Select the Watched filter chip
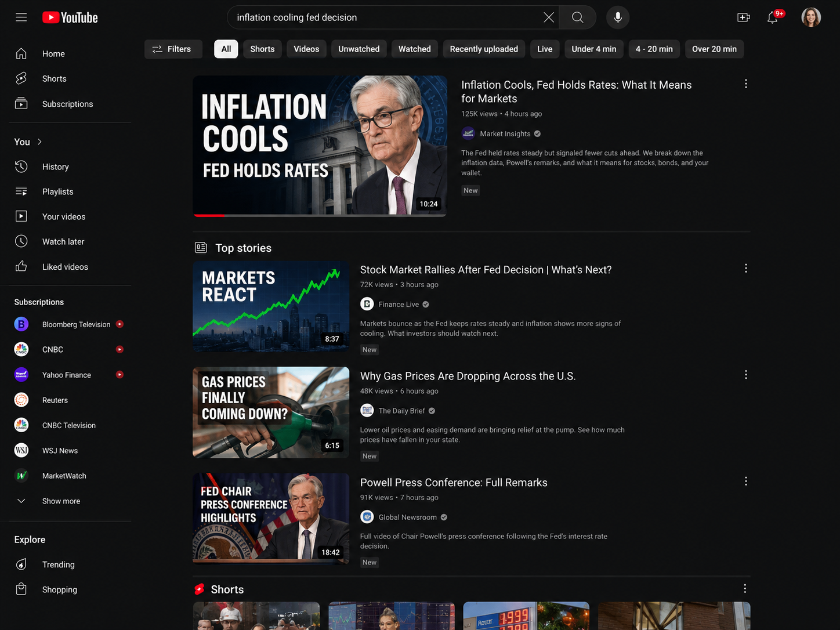The image size is (840, 630). click(x=415, y=49)
